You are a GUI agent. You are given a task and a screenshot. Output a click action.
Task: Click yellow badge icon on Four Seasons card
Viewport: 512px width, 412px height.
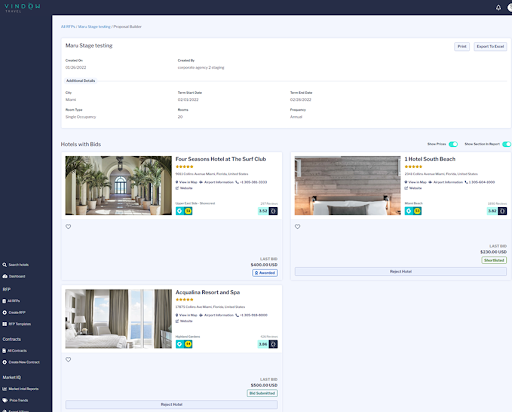pos(188,211)
